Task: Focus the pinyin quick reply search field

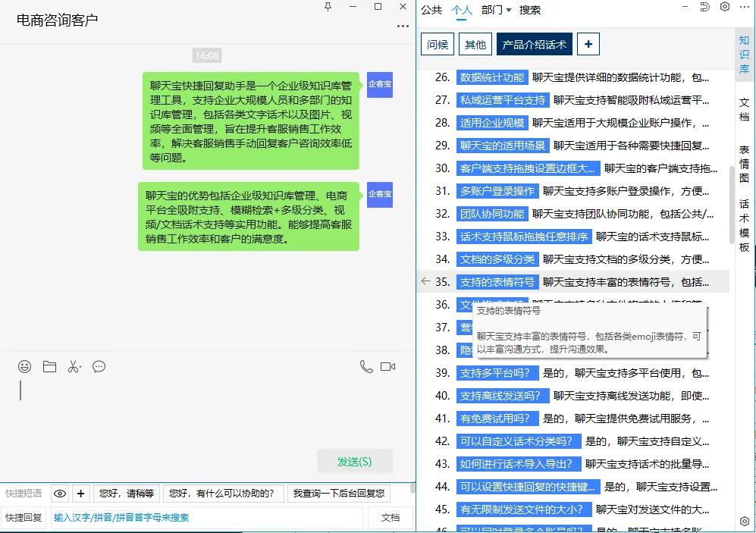Action: pos(207,518)
